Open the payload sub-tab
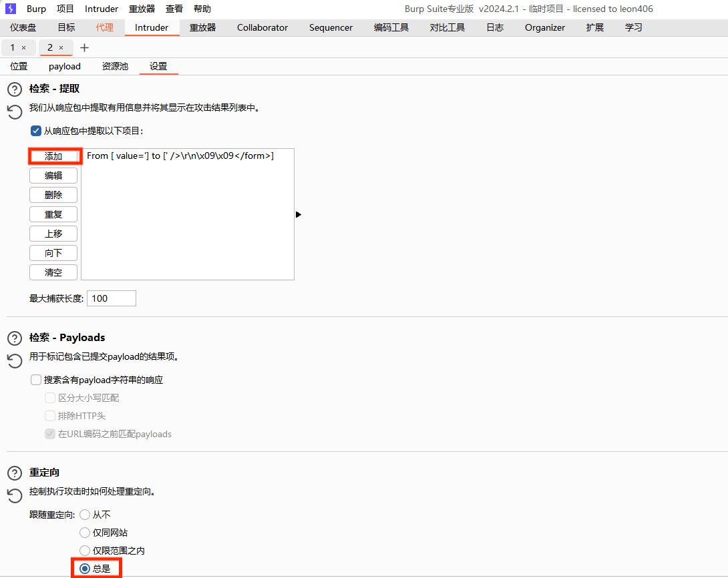Screen dimensions: 728x578 65,66
